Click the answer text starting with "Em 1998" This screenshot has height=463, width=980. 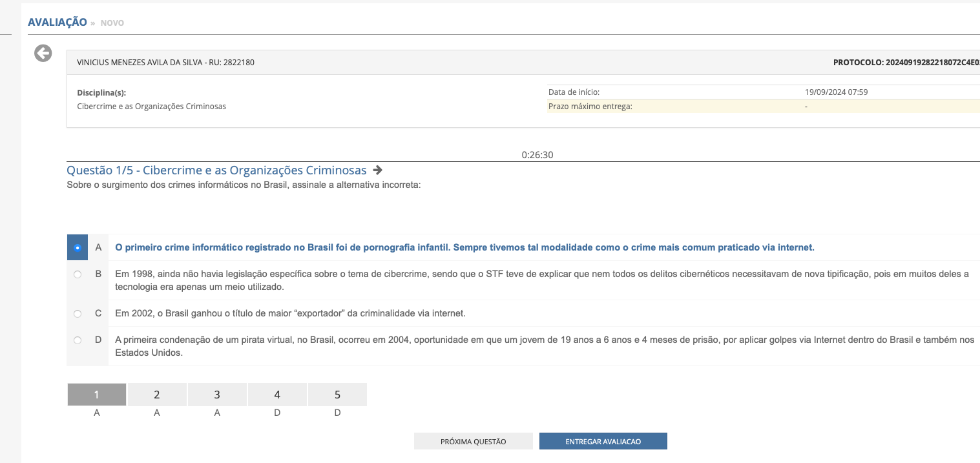pyautogui.click(x=541, y=280)
